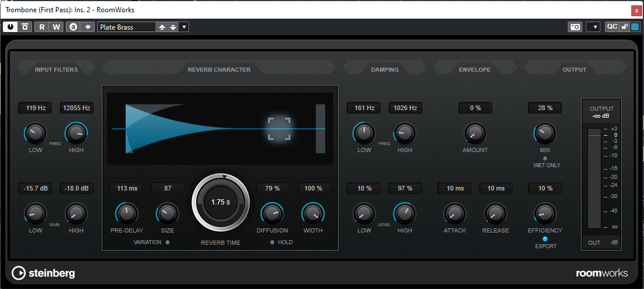Turn on the Variation button

point(168,242)
